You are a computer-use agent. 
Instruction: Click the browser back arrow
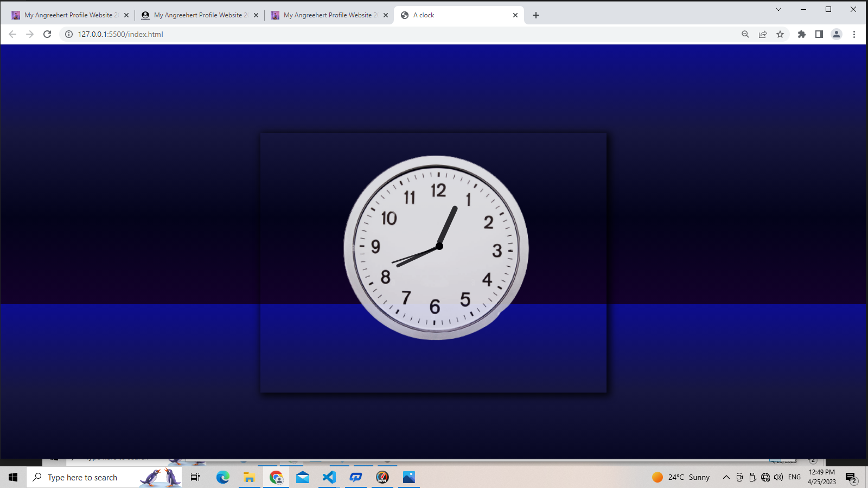click(x=12, y=34)
